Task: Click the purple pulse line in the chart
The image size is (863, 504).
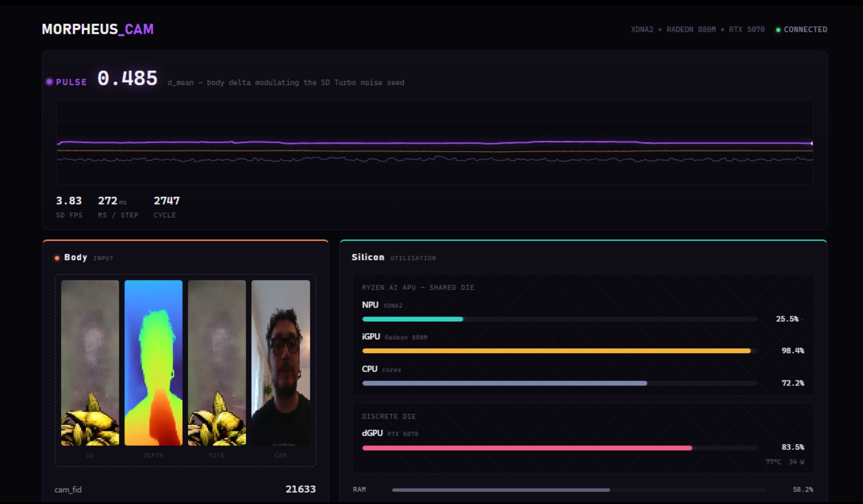Action: [x=434, y=142]
